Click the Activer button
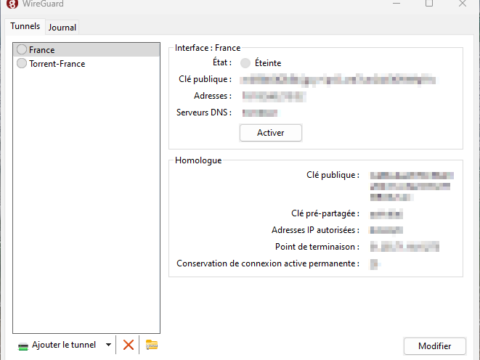This screenshot has height=360, width=480. click(x=271, y=133)
